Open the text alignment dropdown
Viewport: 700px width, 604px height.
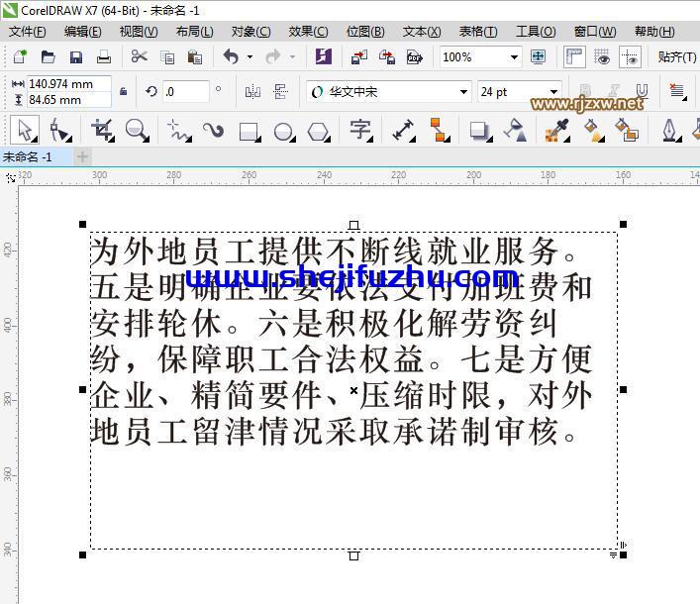(x=677, y=91)
